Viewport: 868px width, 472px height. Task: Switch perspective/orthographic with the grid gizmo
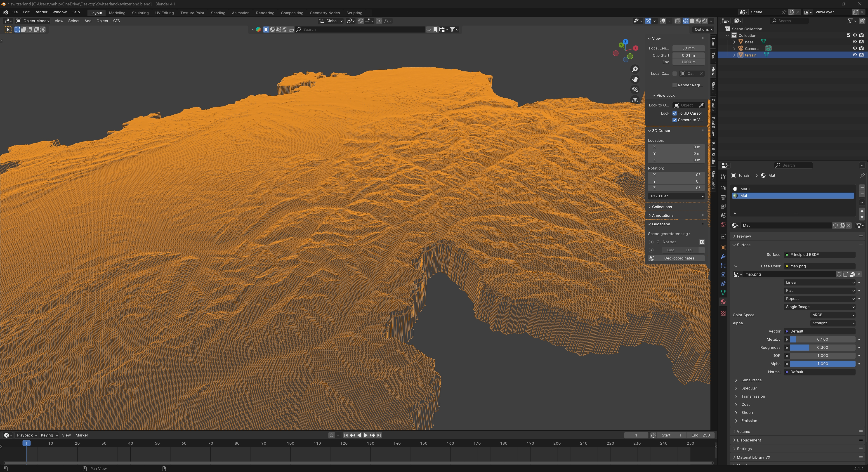(x=635, y=100)
